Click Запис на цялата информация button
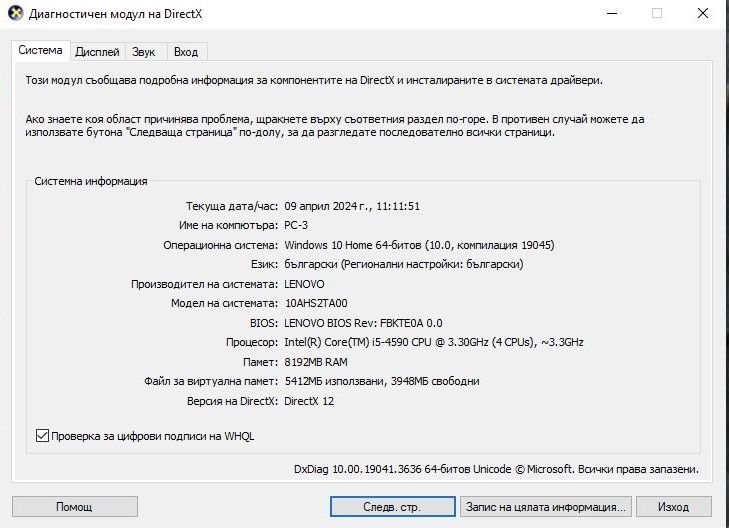The height and width of the screenshot is (528, 729). click(x=546, y=506)
